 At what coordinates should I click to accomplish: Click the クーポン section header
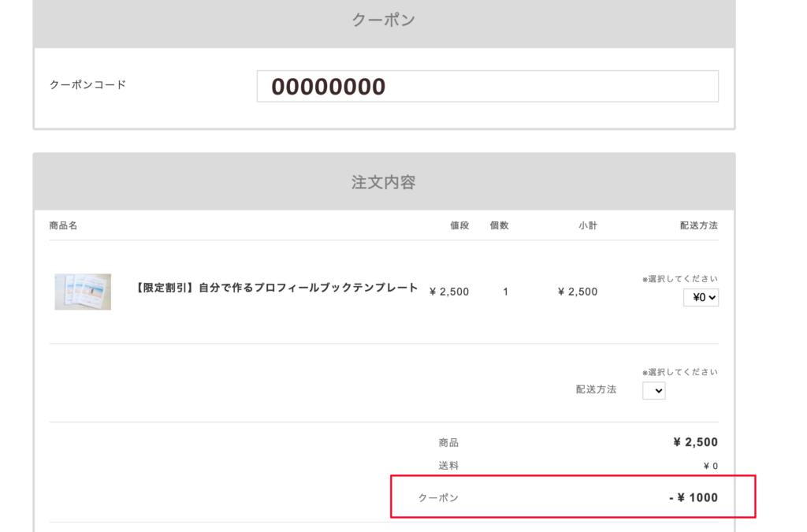pos(383,20)
